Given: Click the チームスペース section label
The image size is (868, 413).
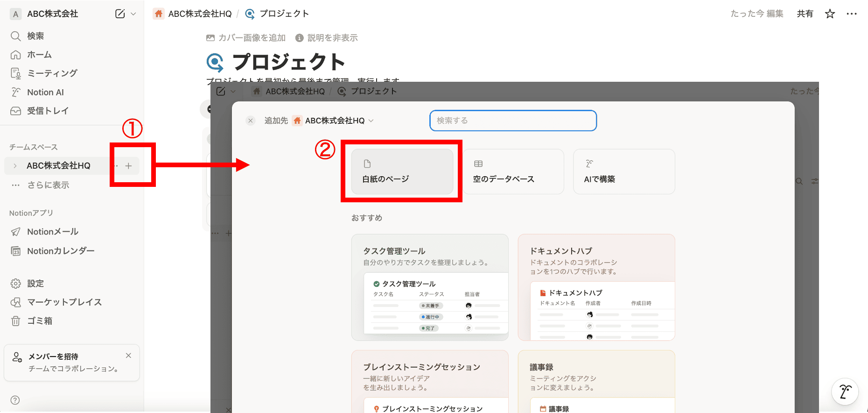Looking at the screenshot, I should (34, 147).
